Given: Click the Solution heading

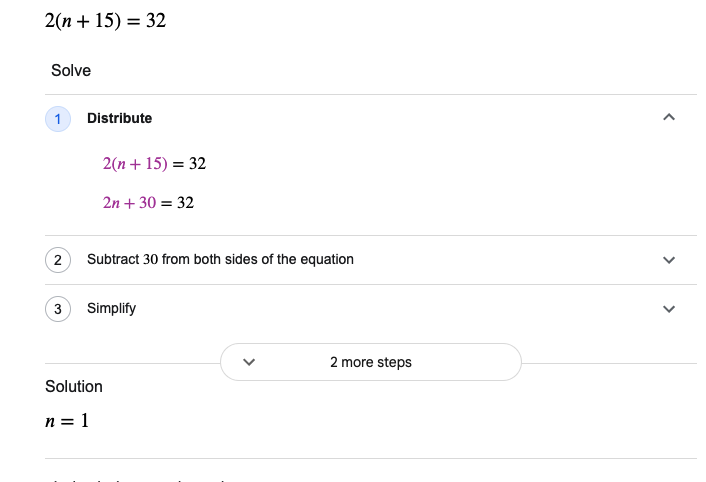Looking at the screenshot, I should pos(74,386).
